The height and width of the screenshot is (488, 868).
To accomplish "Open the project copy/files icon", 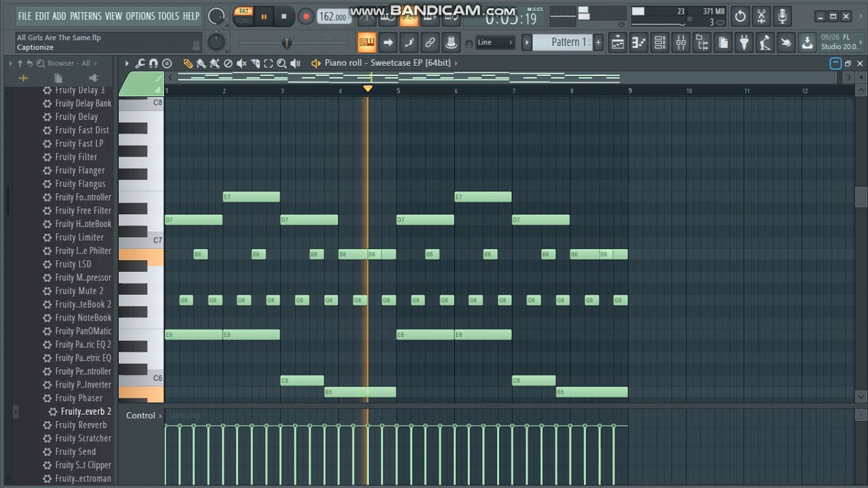I will click(x=723, y=43).
